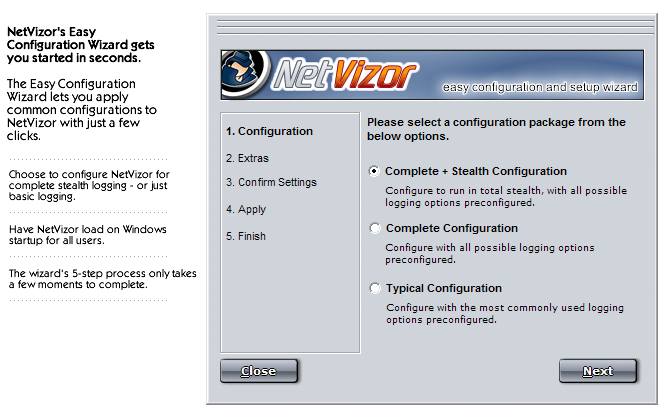Jump to step 3. Confirm Settings

click(271, 182)
